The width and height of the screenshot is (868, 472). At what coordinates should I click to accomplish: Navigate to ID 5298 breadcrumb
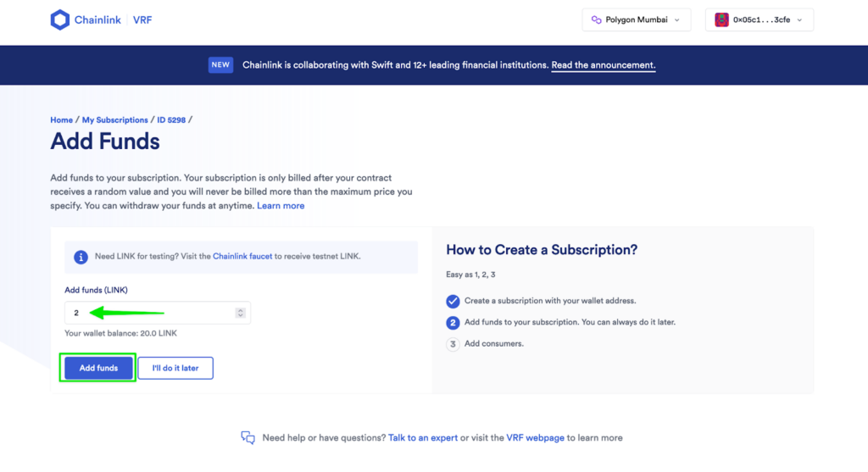pos(170,120)
